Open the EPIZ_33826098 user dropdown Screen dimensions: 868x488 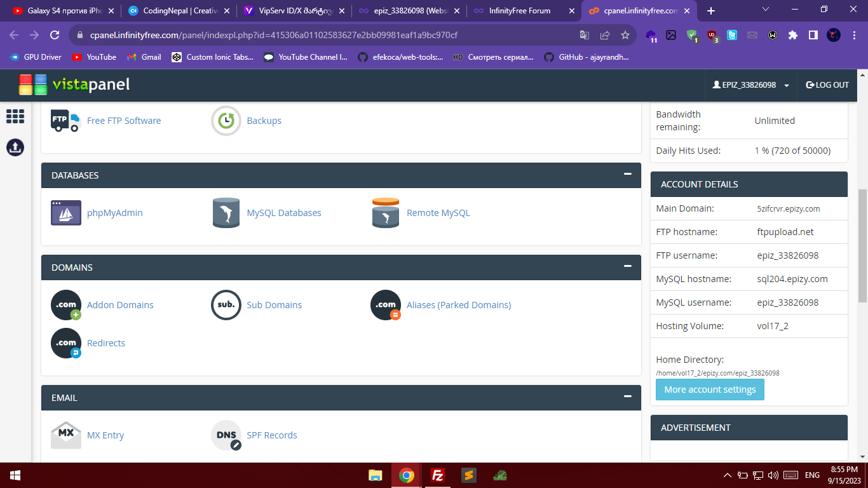click(x=750, y=85)
